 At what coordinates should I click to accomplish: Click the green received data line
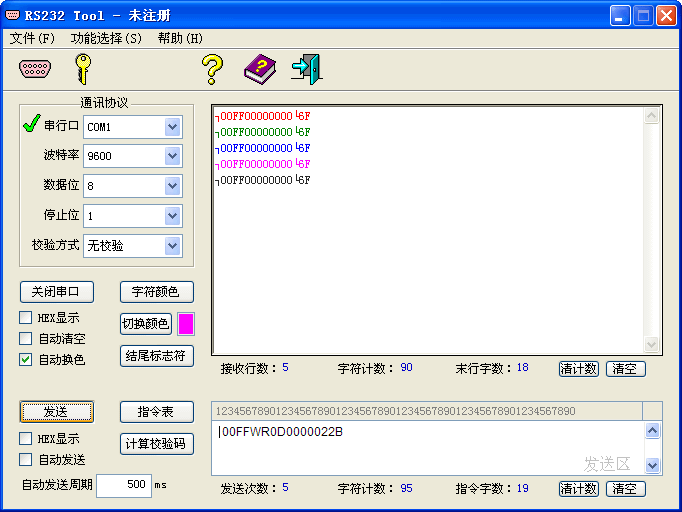[263, 132]
